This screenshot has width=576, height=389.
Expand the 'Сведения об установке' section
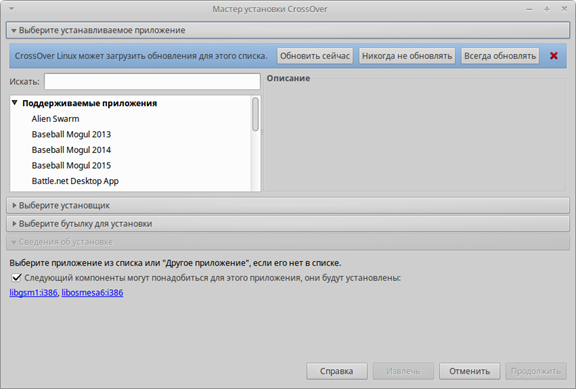[x=288, y=242]
